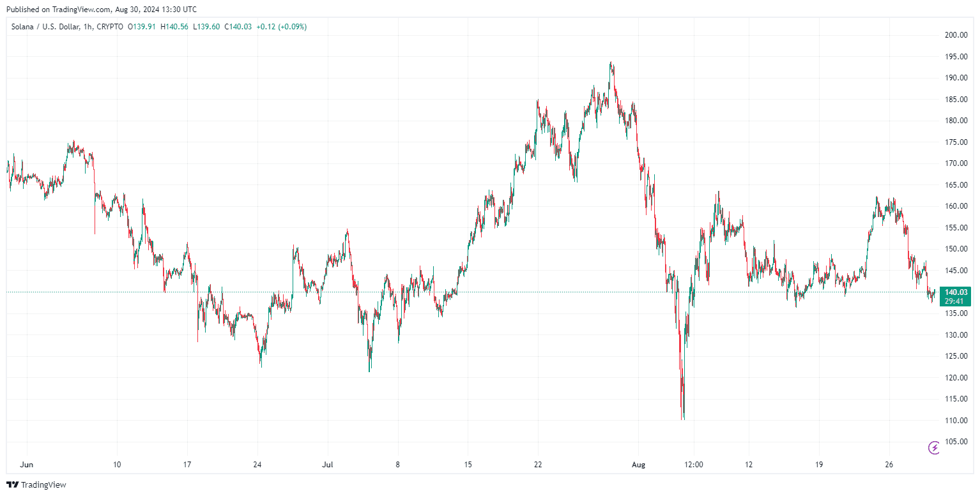The image size is (980, 496).
Task: Click the 150.00 price axis label
Action: point(956,249)
